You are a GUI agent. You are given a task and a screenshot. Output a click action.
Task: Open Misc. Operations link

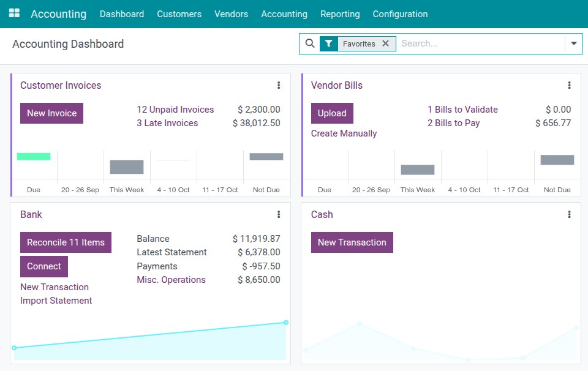point(171,280)
